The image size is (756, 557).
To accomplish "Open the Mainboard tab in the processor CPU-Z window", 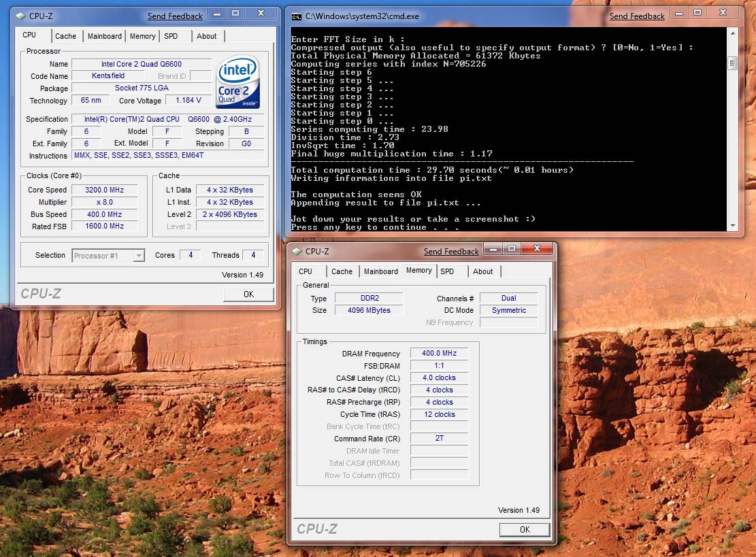I will click(105, 36).
